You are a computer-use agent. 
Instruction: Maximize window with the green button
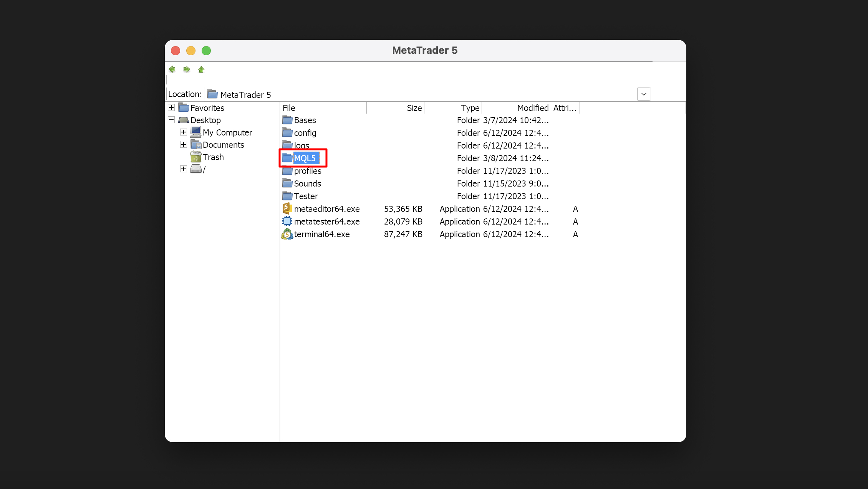pyautogui.click(x=206, y=51)
